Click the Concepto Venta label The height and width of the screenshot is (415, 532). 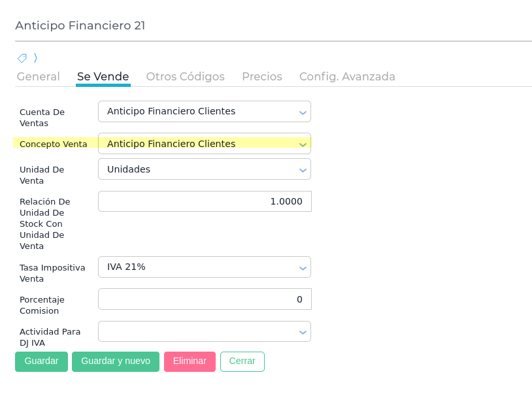(x=54, y=144)
